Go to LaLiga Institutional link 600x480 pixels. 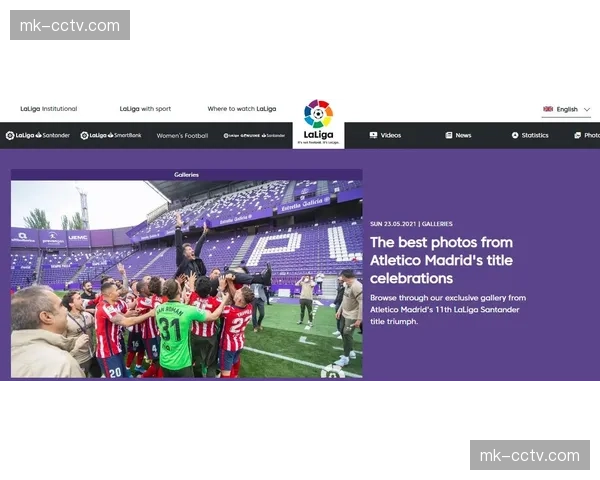(x=49, y=109)
